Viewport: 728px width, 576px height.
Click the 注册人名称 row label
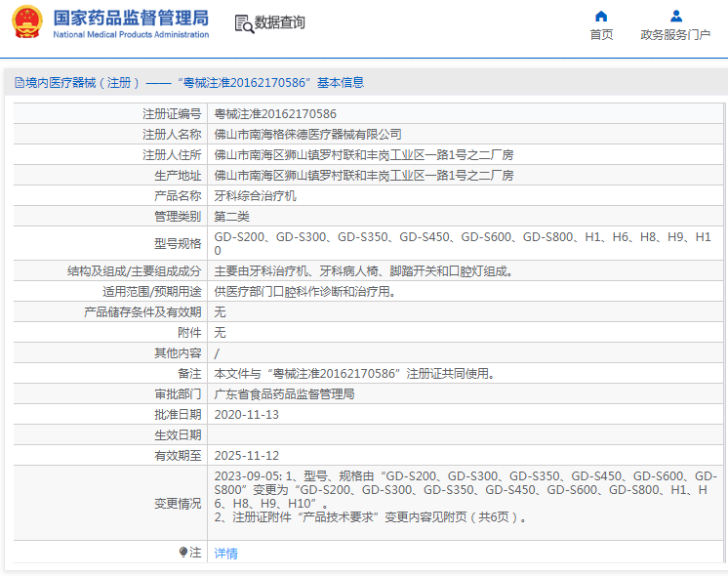coord(172,135)
